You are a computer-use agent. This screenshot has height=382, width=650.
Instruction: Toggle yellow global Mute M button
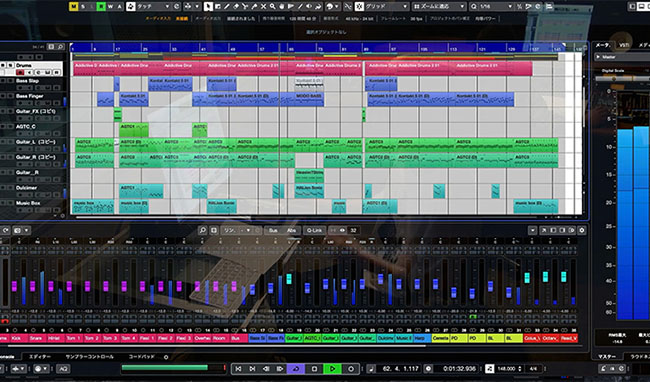(x=73, y=6)
